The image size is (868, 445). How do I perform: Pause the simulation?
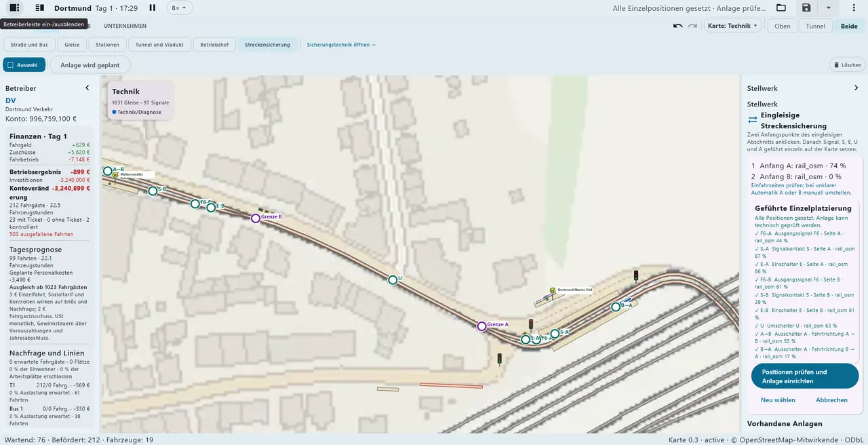153,8
